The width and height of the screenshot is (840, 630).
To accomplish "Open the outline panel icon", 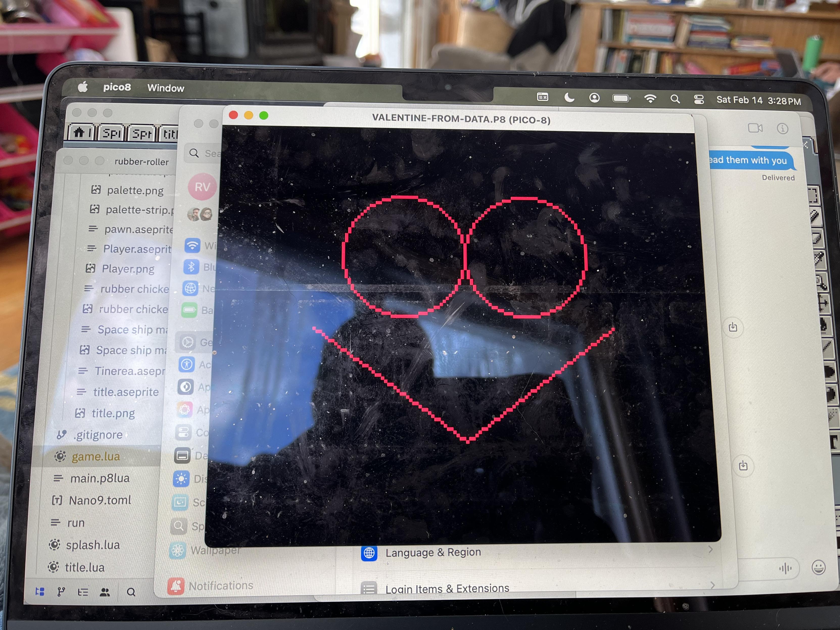I will pos(83,592).
